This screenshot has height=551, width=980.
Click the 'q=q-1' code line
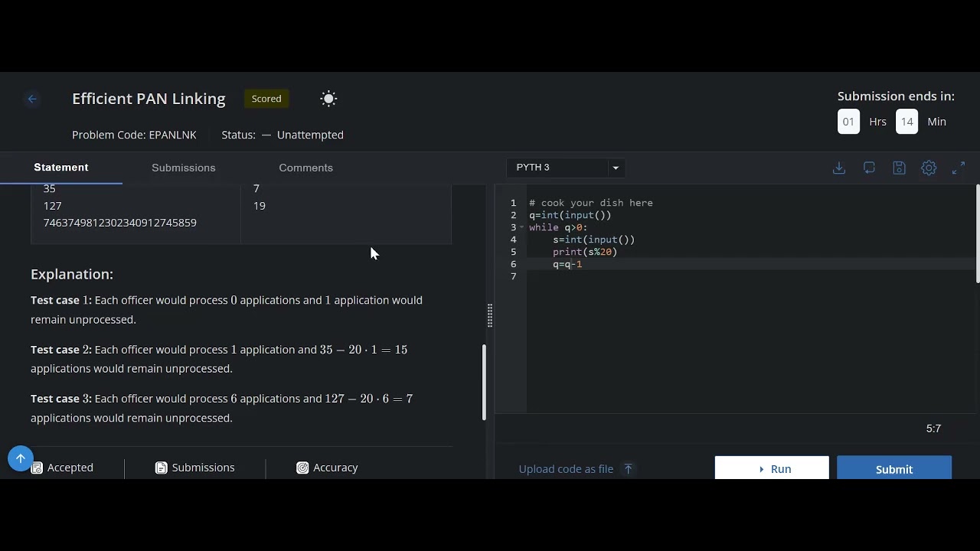(567, 264)
